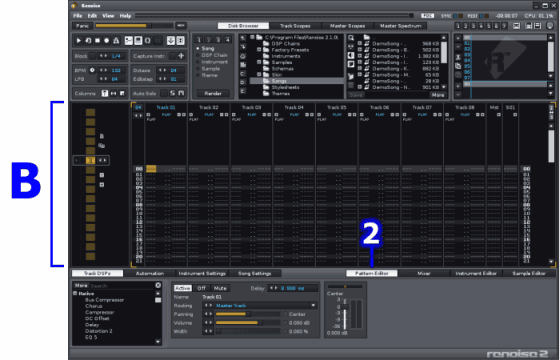This screenshot has height=360, width=560.
Task: Adjust the Panning slider
Action: tap(248, 314)
